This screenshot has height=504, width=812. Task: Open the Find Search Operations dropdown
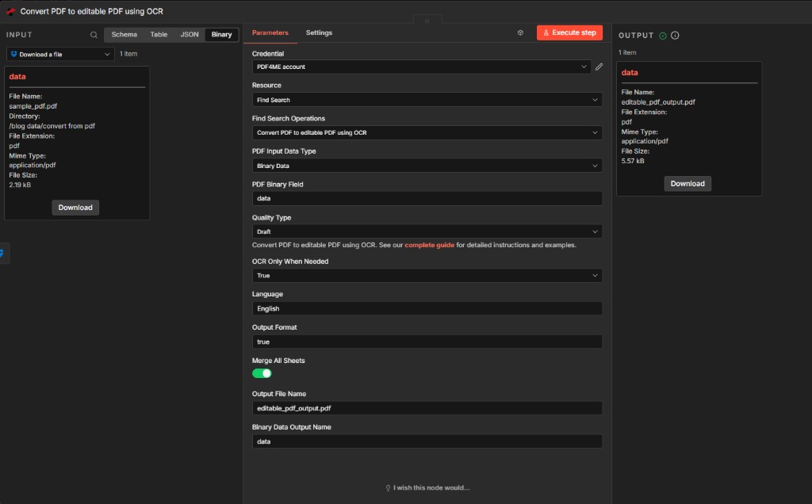click(427, 132)
